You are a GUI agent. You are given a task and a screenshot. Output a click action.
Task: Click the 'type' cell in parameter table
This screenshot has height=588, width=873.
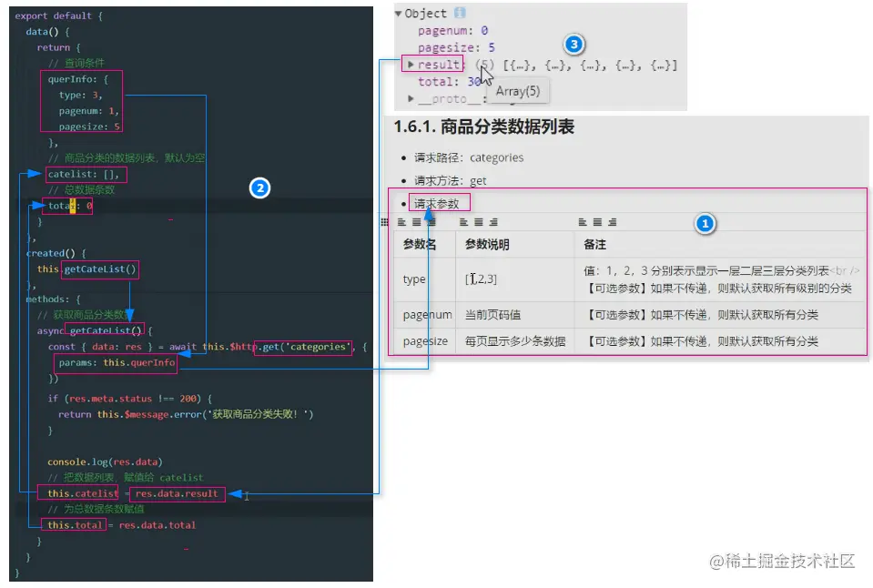tap(414, 279)
